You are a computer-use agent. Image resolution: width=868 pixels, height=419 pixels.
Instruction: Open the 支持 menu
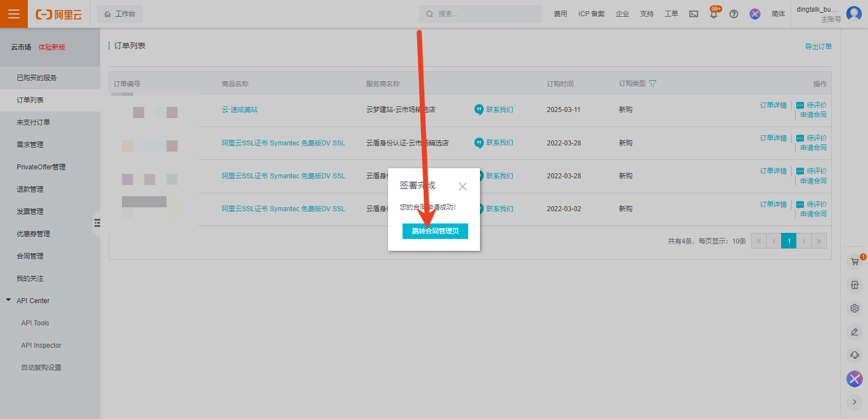[647, 14]
